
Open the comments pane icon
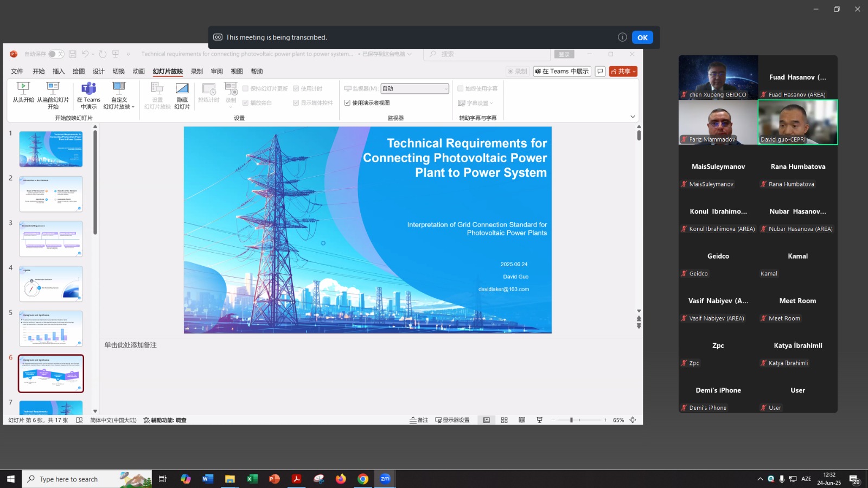[600, 72]
